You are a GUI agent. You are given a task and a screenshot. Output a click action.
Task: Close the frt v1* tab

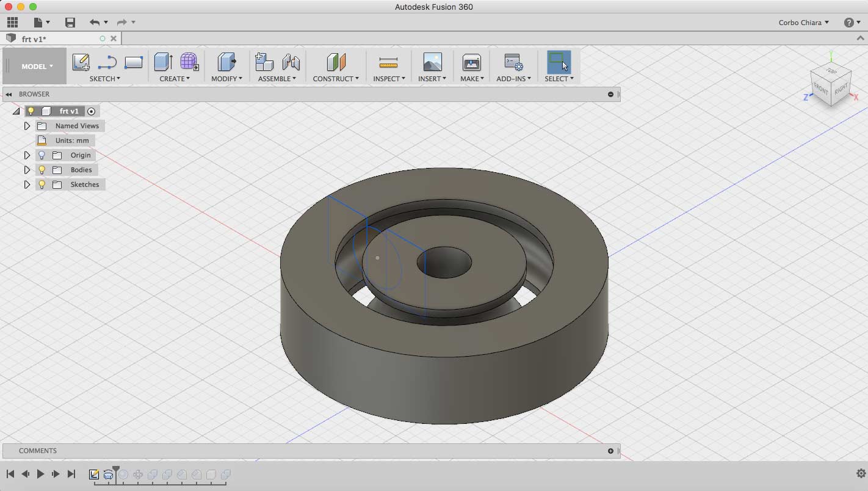point(114,38)
